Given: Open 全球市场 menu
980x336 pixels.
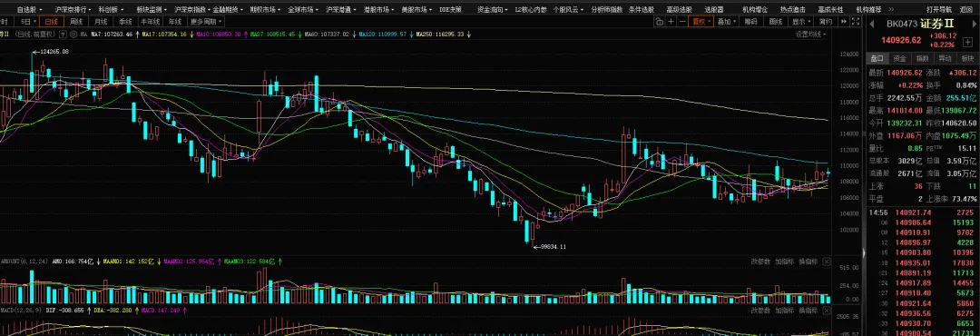Looking at the screenshot, I should (303, 10).
